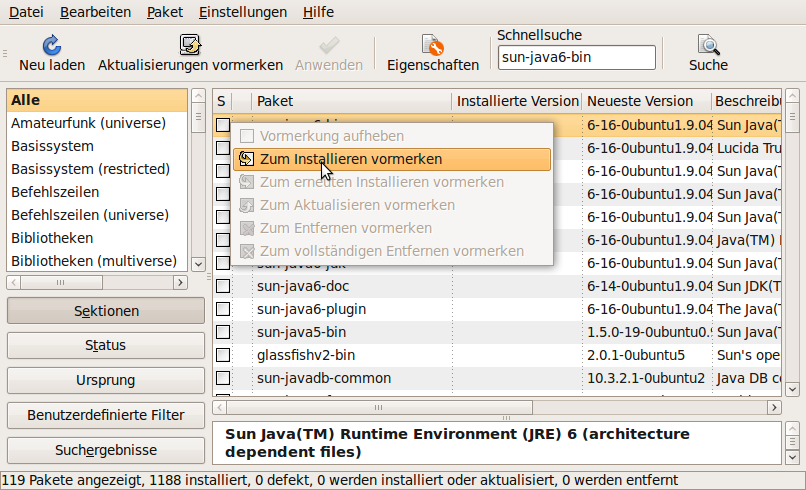Click version 2.0.1-0ubuntu5 cell
The height and width of the screenshot is (490, 806).
click(636, 355)
